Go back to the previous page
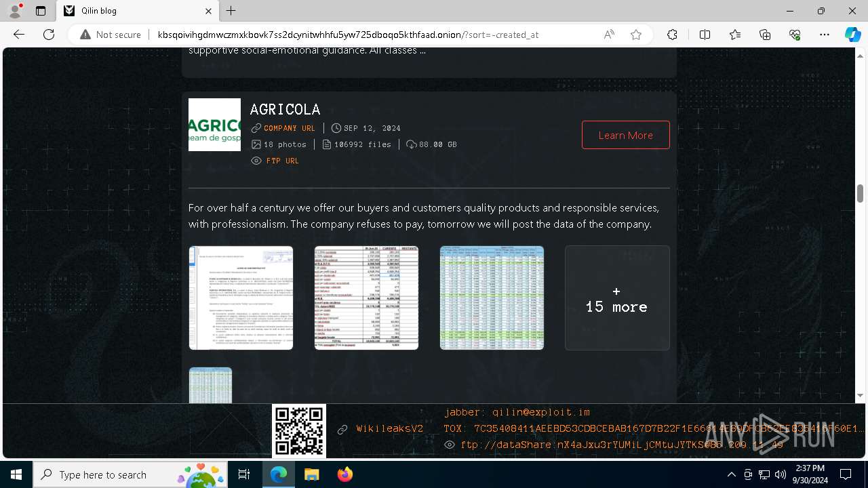 [x=19, y=35]
